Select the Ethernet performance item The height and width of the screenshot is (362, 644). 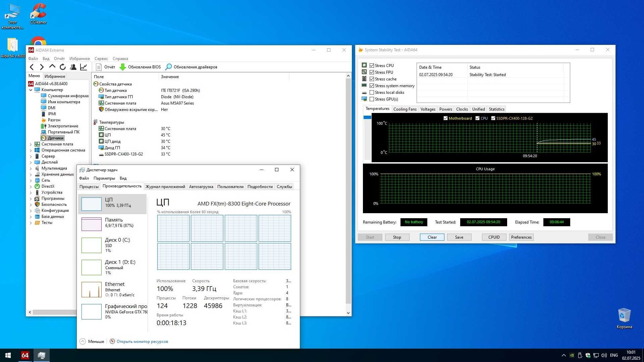[x=112, y=289]
